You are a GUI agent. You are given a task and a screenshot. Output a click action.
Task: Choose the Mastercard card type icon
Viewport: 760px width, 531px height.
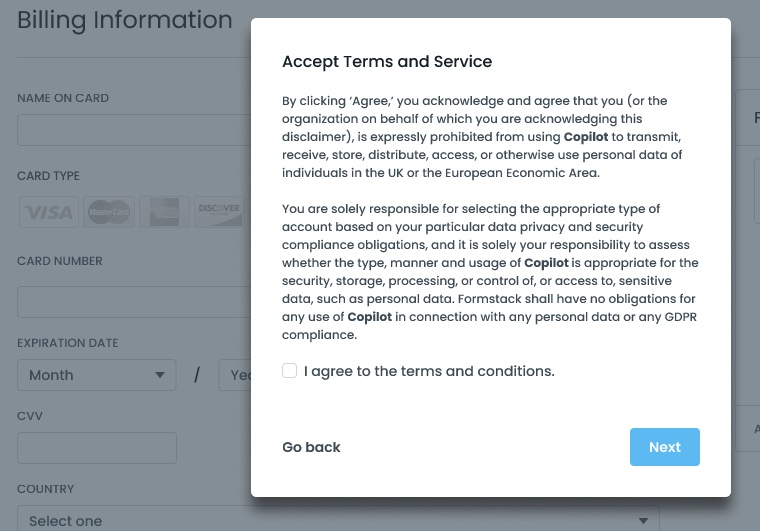coord(108,212)
